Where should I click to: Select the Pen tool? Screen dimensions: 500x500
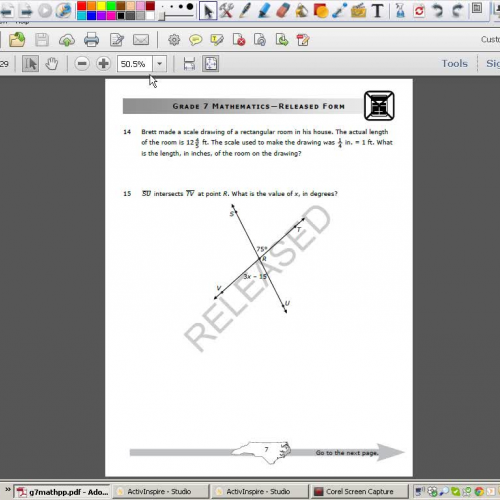[x=245, y=11]
